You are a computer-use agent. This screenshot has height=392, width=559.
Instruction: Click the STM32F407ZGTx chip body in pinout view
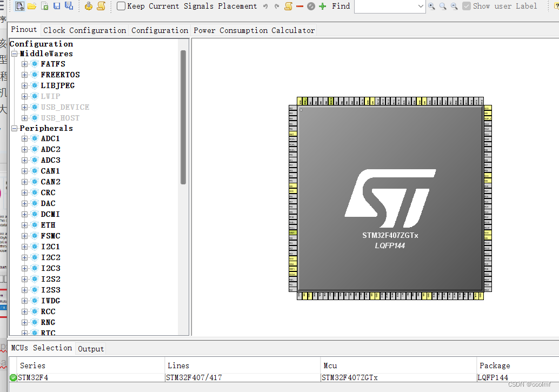tap(390, 198)
